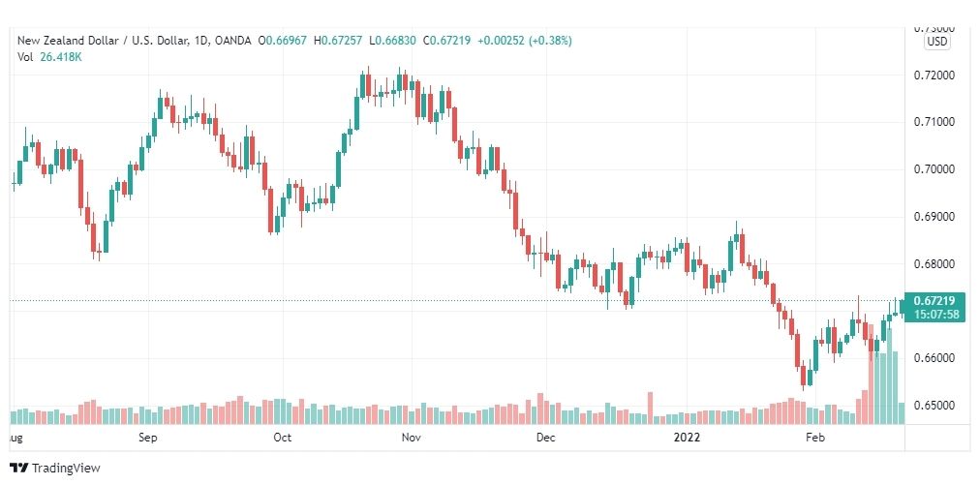Image resolution: width=980 pixels, height=485 pixels.
Task: Click the Oct label on time axis
Action: [283, 438]
